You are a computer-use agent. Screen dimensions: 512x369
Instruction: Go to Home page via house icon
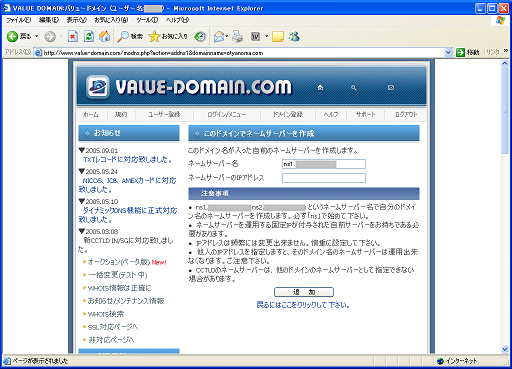pos(105,36)
